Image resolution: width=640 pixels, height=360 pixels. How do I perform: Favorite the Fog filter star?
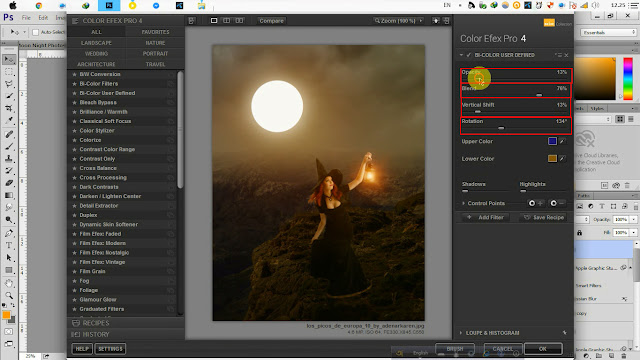pyautogui.click(x=74, y=281)
